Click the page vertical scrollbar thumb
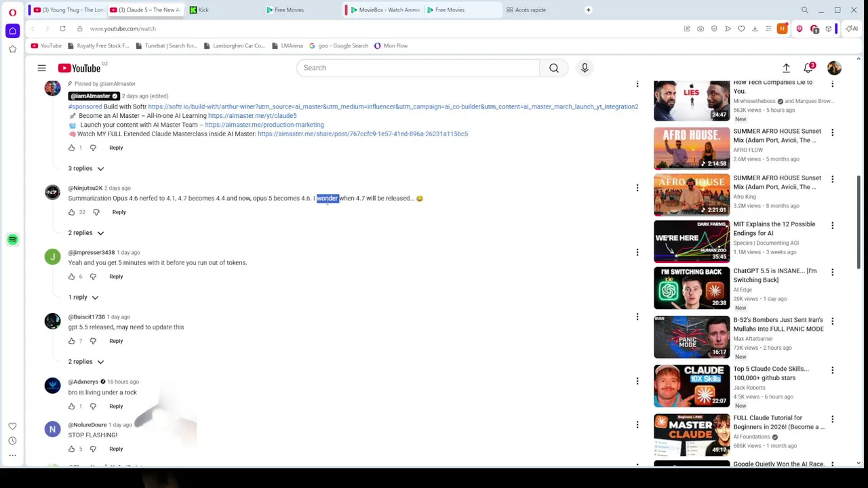 (x=859, y=221)
